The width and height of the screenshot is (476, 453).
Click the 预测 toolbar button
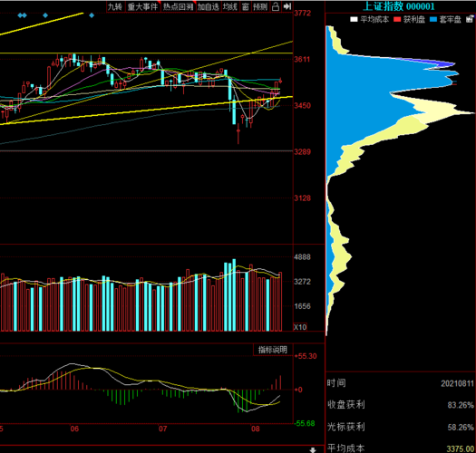tap(260, 6)
